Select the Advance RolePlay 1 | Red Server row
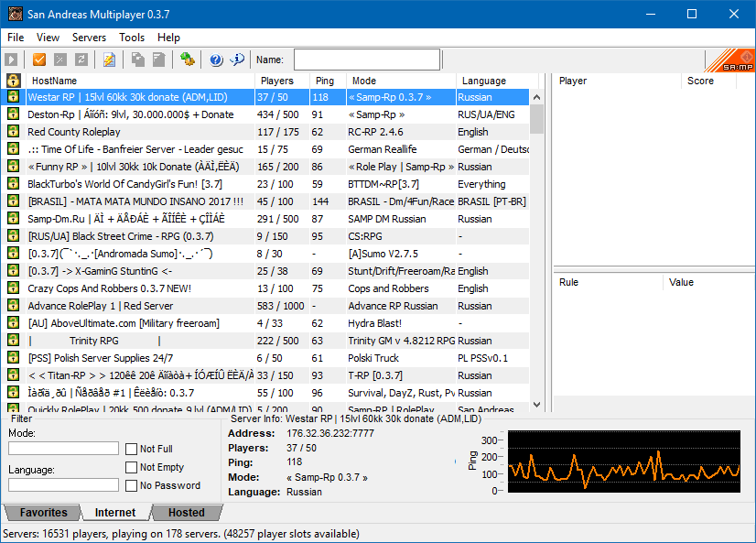Viewport: 756px width, 543px height. (265, 306)
